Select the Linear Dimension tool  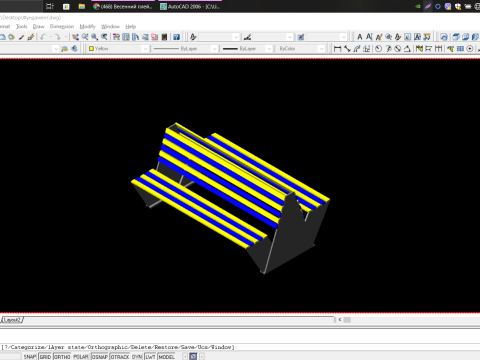pyautogui.click(x=337, y=49)
